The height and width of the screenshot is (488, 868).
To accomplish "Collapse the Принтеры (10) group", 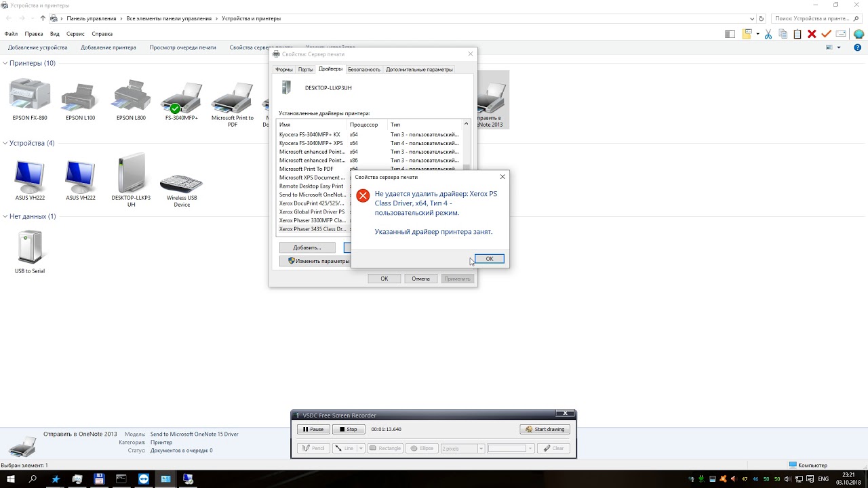I will pyautogui.click(x=5, y=63).
